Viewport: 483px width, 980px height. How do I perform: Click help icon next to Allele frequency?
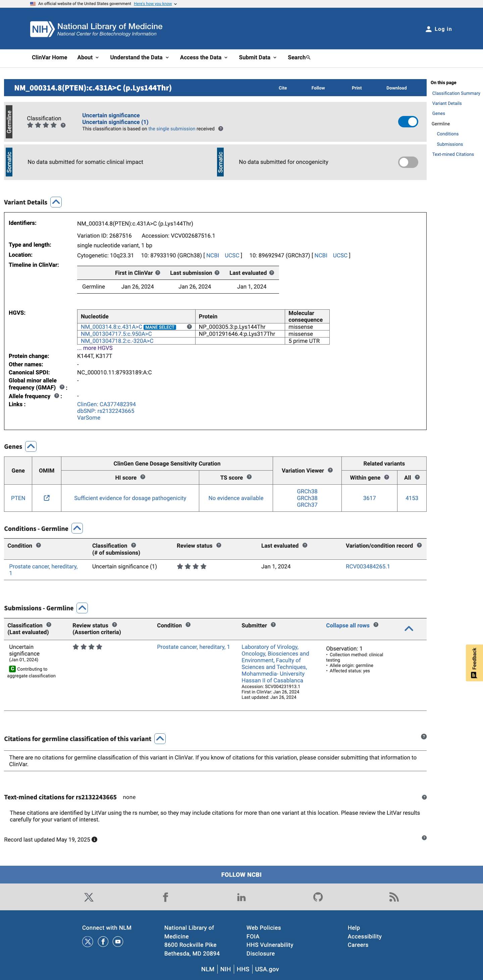56,396
